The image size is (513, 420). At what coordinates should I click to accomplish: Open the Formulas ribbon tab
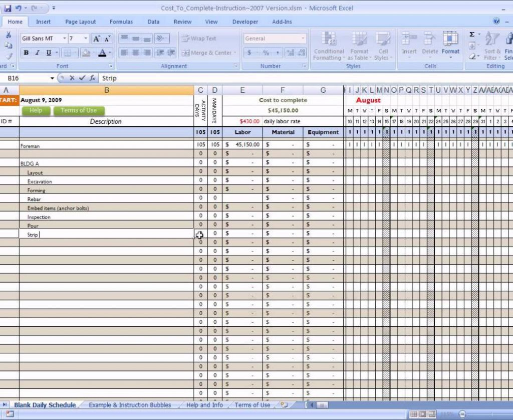(121, 22)
